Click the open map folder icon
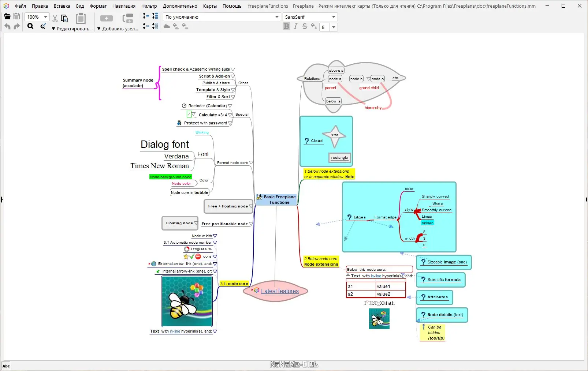Viewport: 588px width, 371px height. (7, 16)
